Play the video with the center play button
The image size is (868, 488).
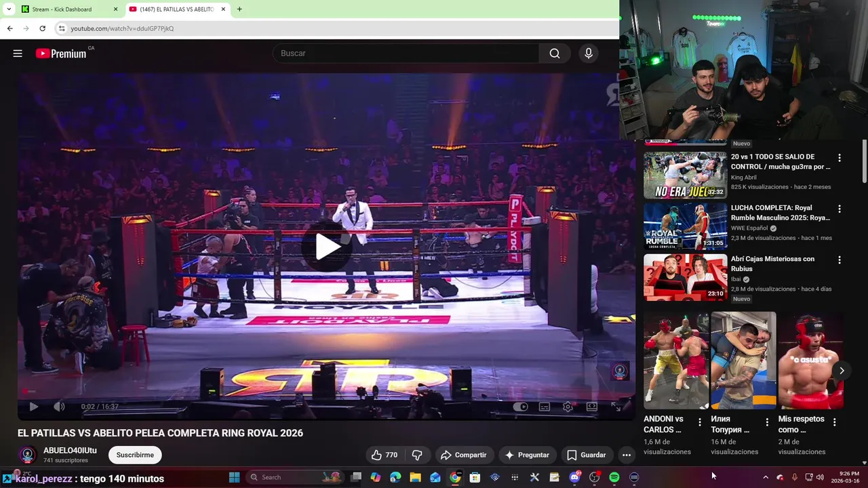[327, 247]
